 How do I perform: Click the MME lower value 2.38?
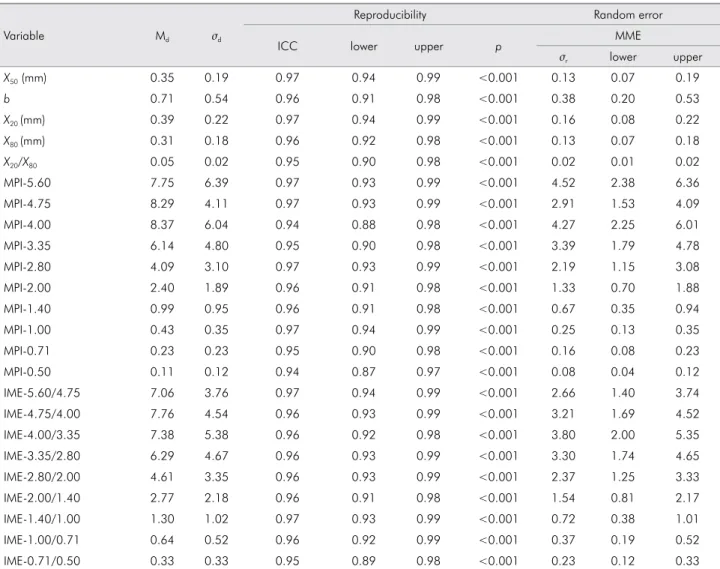[x=623, y=183]
